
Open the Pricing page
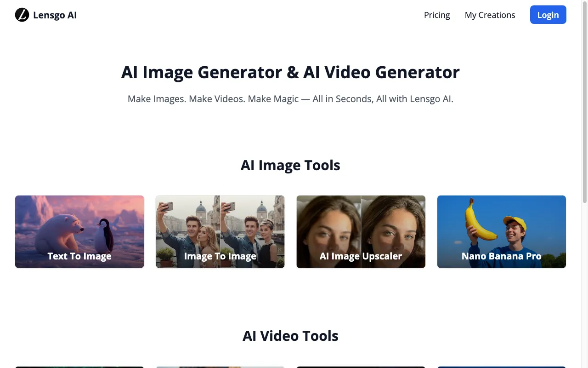click(437, 15)
